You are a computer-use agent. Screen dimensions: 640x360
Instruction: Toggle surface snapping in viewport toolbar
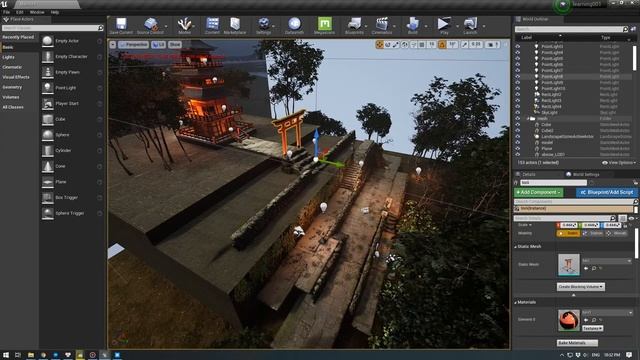pyautogui.click(x=413, y=44)
